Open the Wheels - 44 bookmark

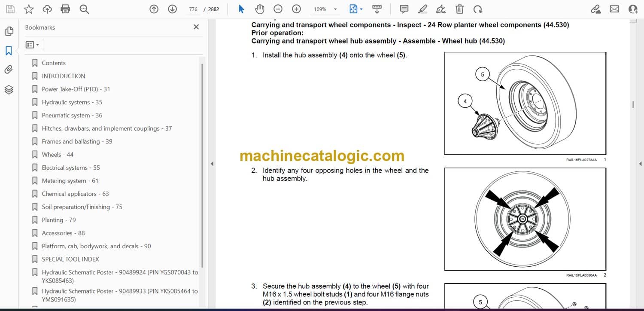(58, 155)
